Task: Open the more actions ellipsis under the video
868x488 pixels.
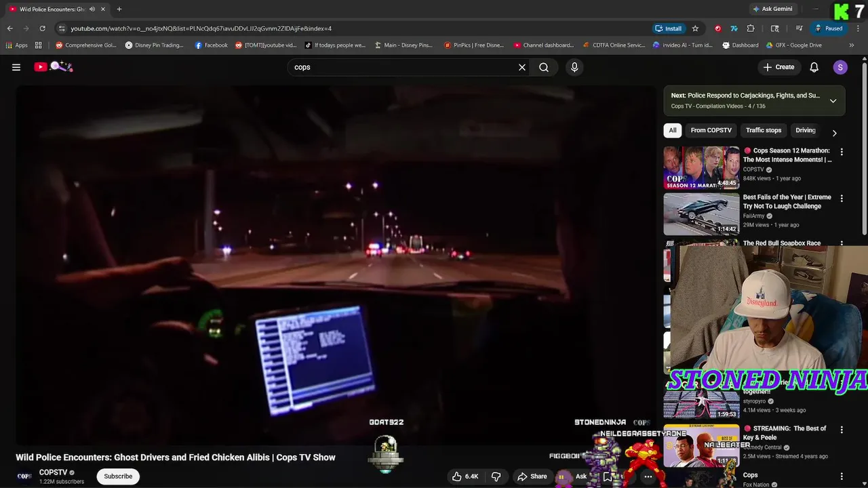Action: [x=648, y=476]
